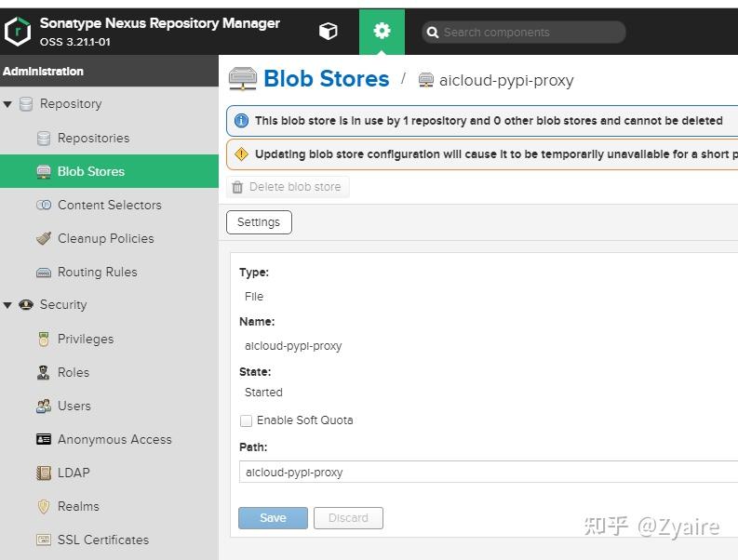738x560 pixels.
Task: Collapse the Repository tree section
Action: pyautogui.click(x=7, y=104)
